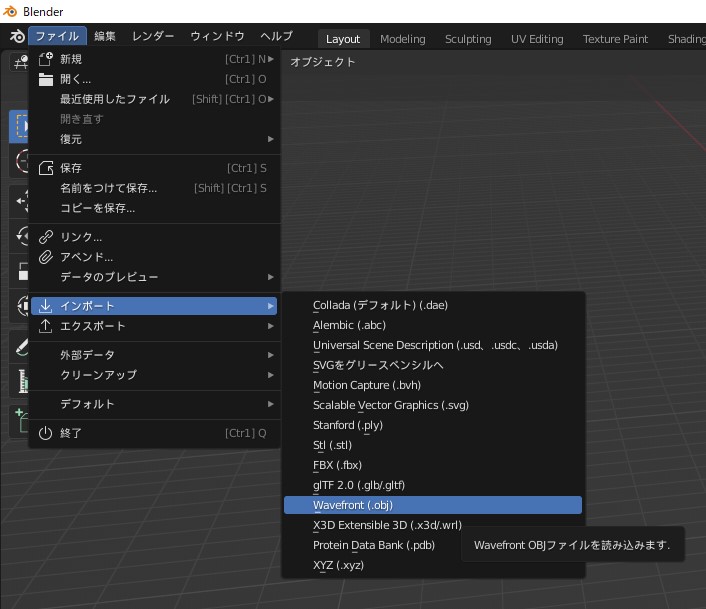The height and width of the screenshot is (609, 706).
Task: Click the folder icon beside 開く
Action: (x=45, y=79)
